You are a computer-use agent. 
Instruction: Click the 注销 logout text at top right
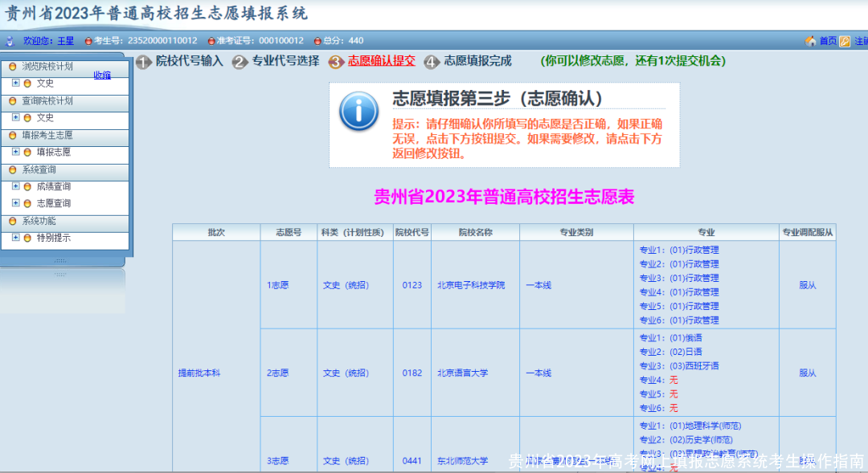point(863,40)
